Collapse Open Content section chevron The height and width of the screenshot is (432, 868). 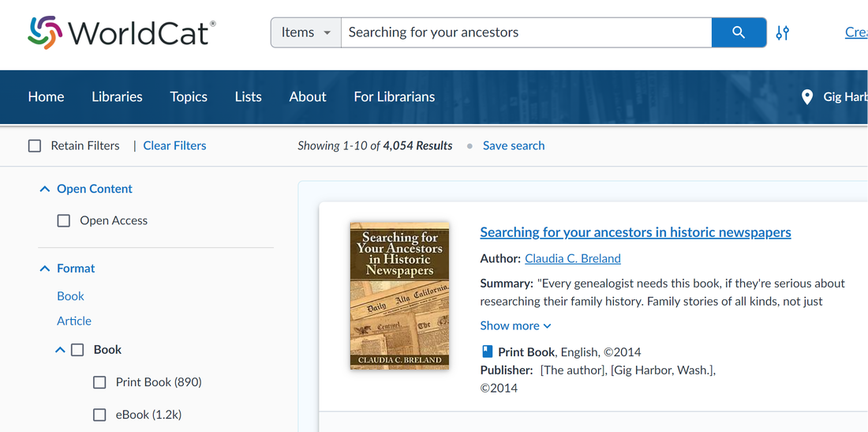[x=45, y=189]
